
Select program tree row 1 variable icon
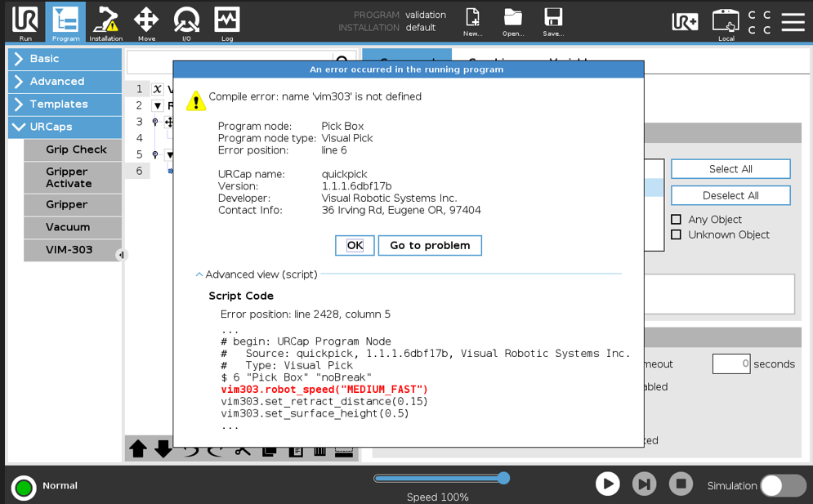[158, 89]
